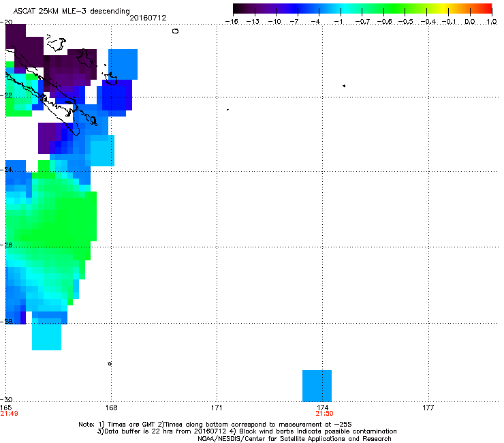
Task: Click the 177 longitude axis label
Action: [x=428, y=408]
